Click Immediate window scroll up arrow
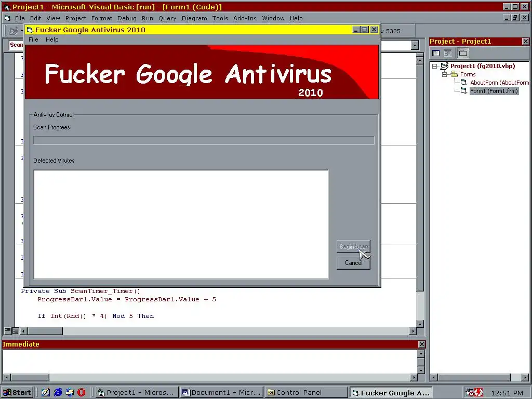Screen dimensions: 532x399 click(x=421, y=354)
